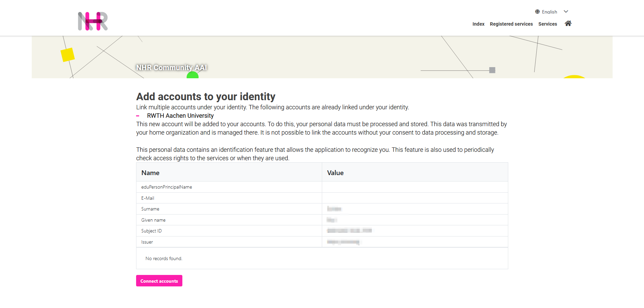Click the NHR Community AAI banner text
644x308 pixels.
click(x=171, y=67)
